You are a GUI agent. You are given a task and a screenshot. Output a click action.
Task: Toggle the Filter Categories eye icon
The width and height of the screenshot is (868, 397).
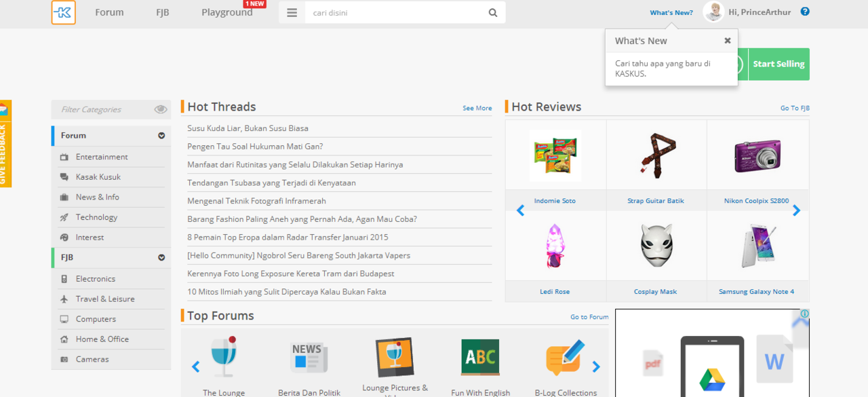point(161,109)
